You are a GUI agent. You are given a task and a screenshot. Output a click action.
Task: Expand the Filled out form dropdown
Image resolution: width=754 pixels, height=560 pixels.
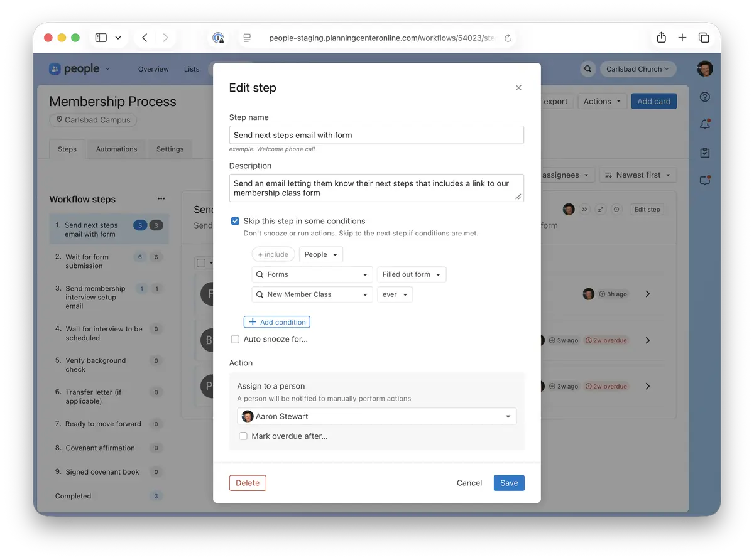point(412,274)
